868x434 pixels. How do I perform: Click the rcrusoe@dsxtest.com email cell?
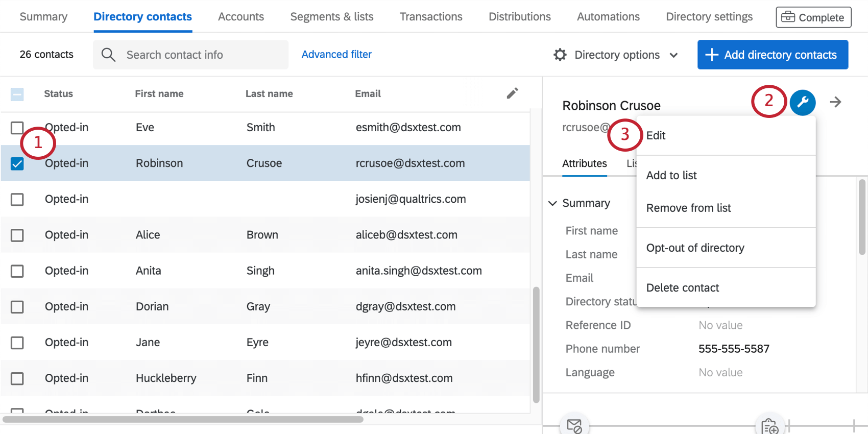[x=410, y=163]
